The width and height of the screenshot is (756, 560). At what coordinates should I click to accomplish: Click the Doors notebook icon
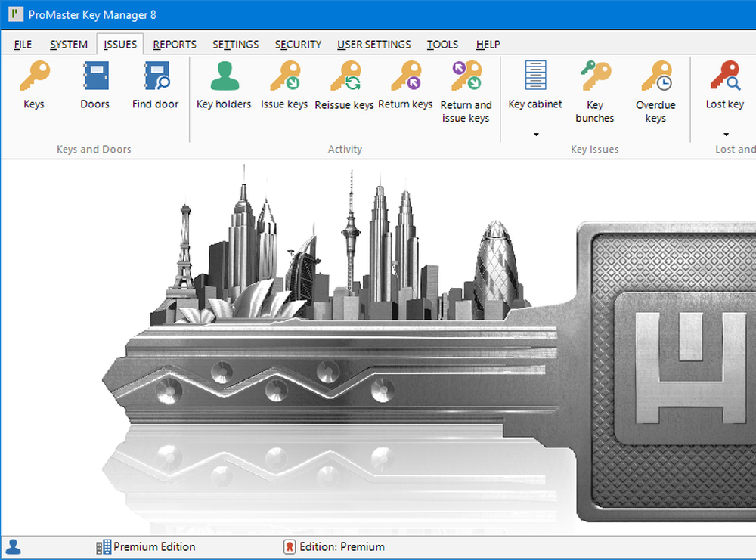click(x=95, y=85)
